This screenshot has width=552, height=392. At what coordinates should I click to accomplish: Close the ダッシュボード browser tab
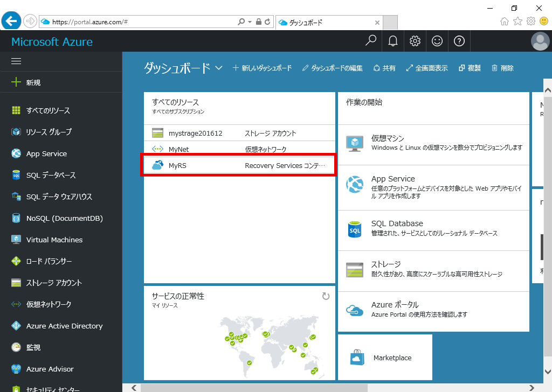(377, 23)
